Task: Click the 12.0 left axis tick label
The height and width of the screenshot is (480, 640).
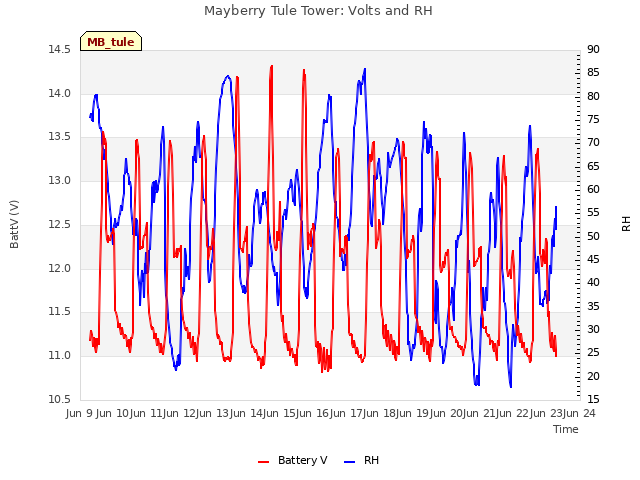Action: (x=60, y=268)
